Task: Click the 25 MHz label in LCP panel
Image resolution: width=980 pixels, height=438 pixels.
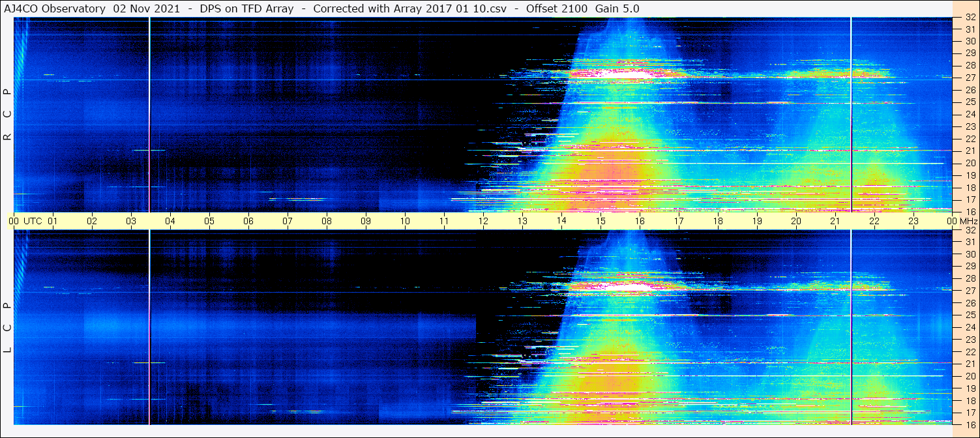Action: (x=970, y=315)
